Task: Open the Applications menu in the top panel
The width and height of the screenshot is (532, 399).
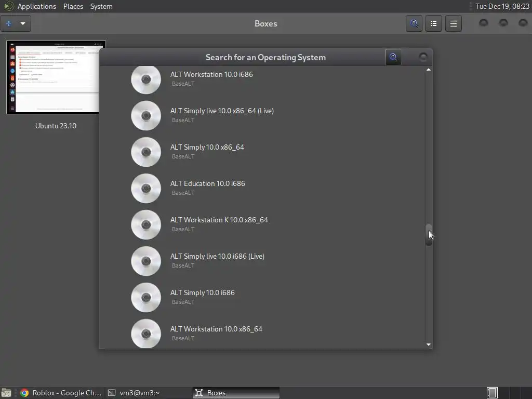Action: click(37, 6)
